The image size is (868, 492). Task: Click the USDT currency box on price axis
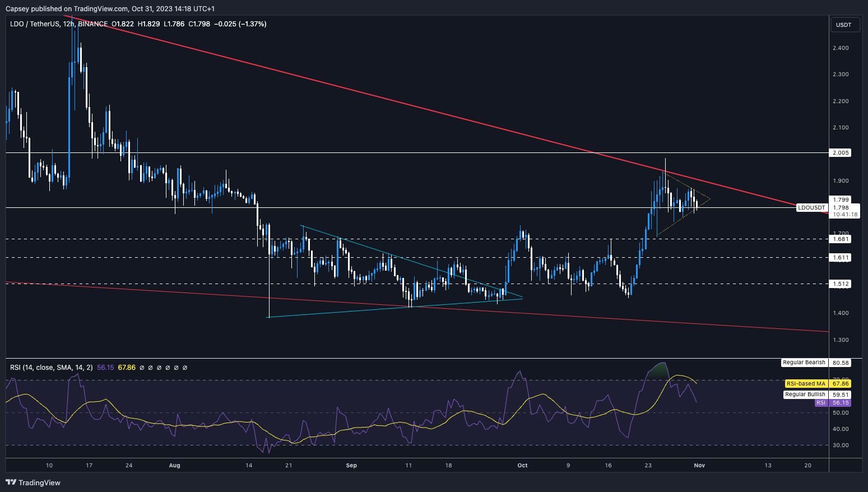pyautogui.click(x=843, y=25)
